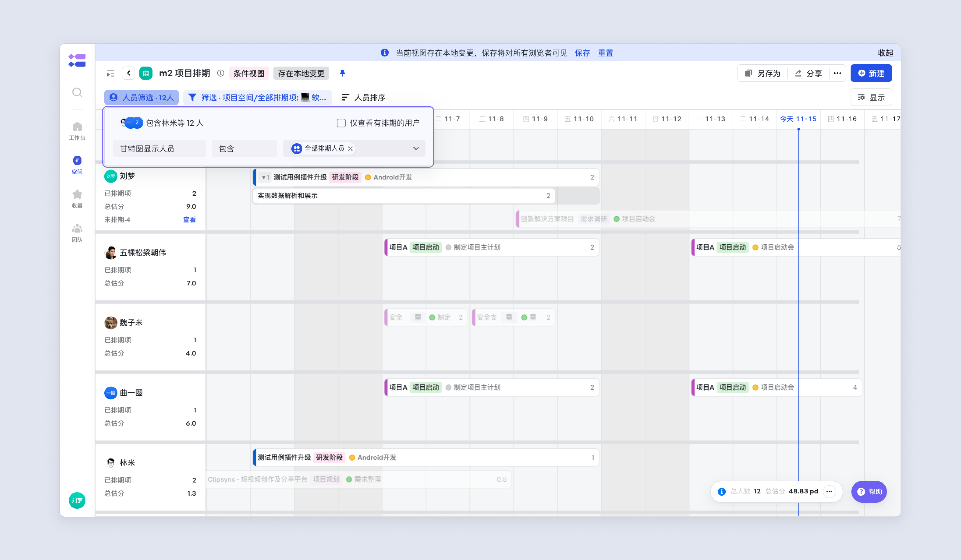Click the blue 新建 button
This screenshot has width=961, height=560.
pos(871,73)
